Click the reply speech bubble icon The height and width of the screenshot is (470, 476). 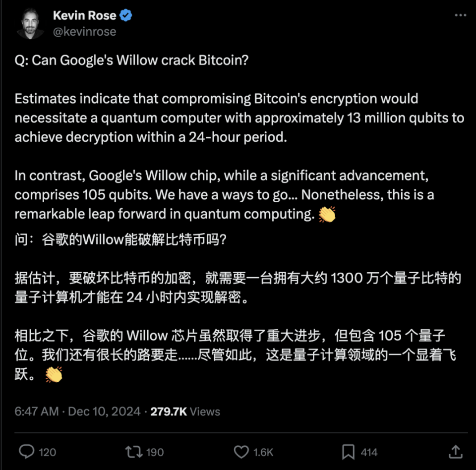click(26, 452)
